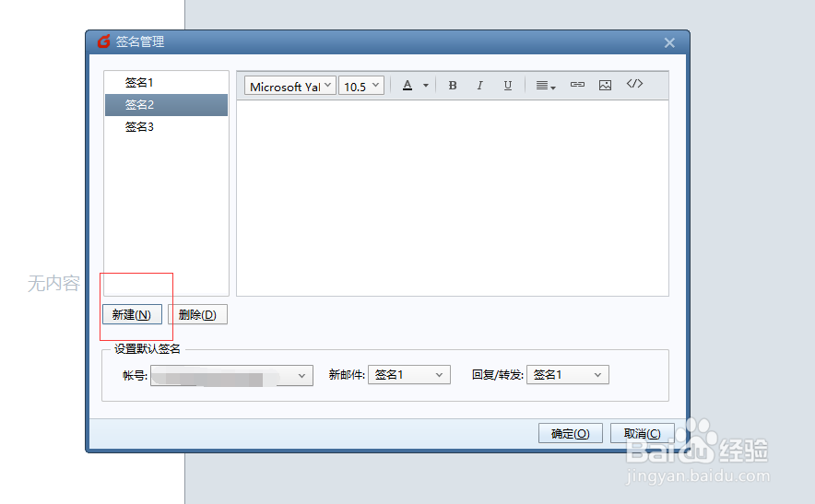The image size is (815, 504).
Task: Cancel with the 取消(C) button
Action: 642,433
